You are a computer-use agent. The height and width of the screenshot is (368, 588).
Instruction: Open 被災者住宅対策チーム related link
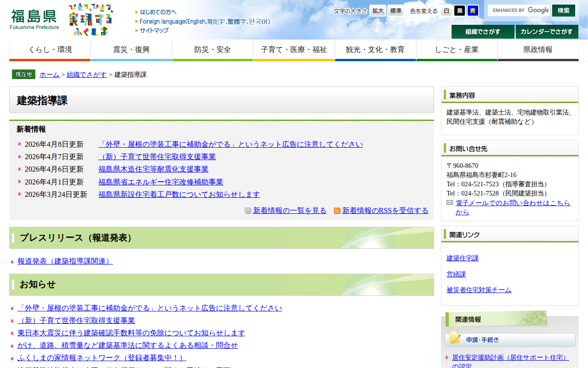[x=479, y=290]
